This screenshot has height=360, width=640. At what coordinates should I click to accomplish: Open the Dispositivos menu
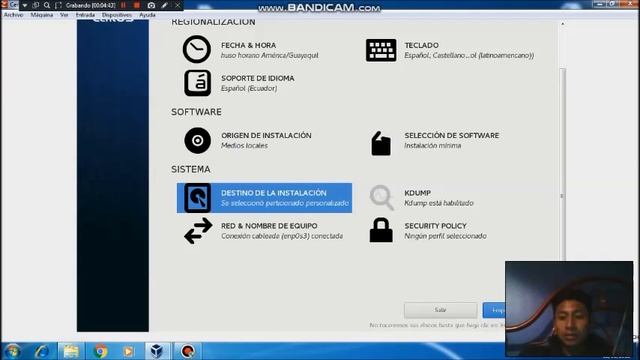117,15
